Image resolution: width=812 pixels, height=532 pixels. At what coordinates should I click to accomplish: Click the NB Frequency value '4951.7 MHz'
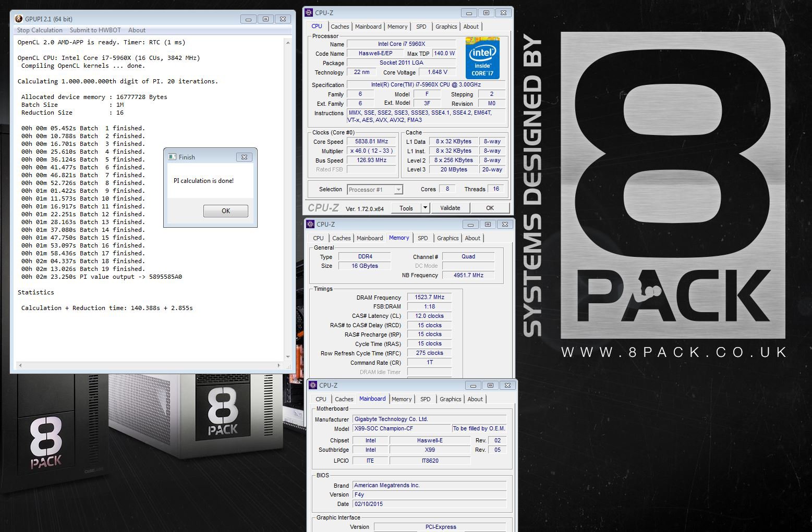[x=468, y=275]
